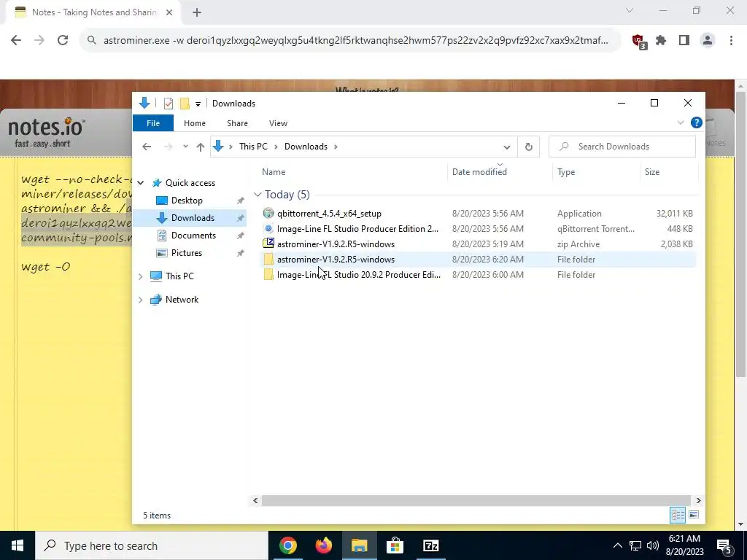The width and height of the screenshot is (747, 560).
Task: Collapse the Today (5) group
Action: pyautogui.click(x=258, y=195)
